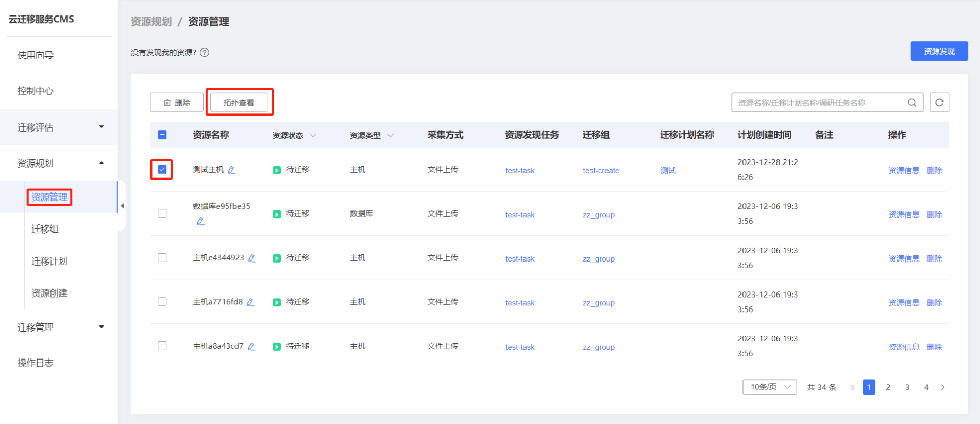Click the 计划创建时间 column header
Image resolution: width=980 pixels, height=424 pixels.
(x=764, y=135)
